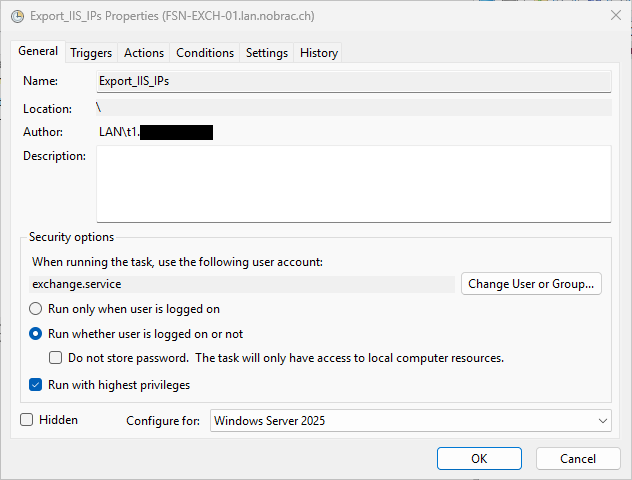Go to the Conditions tab
Screen dimensions: 632x480
(x=205, y=53)
